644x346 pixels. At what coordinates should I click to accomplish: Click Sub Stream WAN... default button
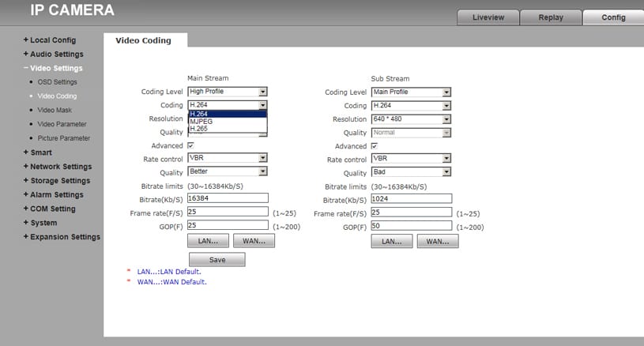pos(437,241)
